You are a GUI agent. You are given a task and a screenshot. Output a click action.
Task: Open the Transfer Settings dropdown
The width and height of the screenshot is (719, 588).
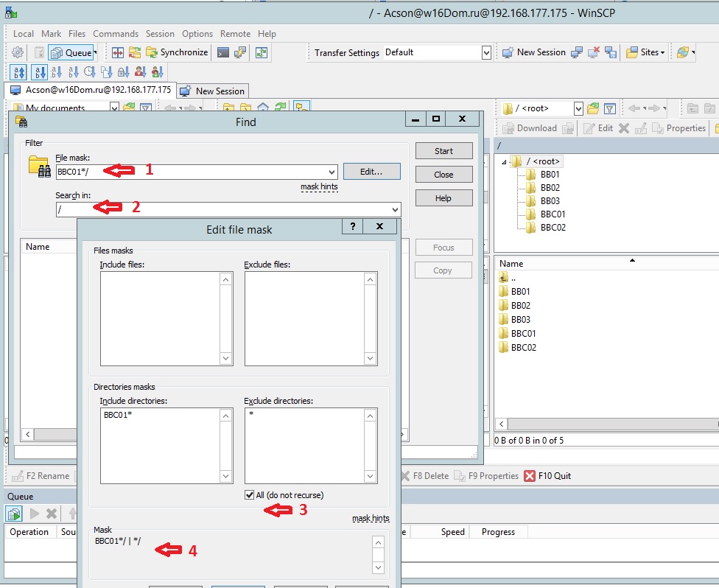point(486,52)
